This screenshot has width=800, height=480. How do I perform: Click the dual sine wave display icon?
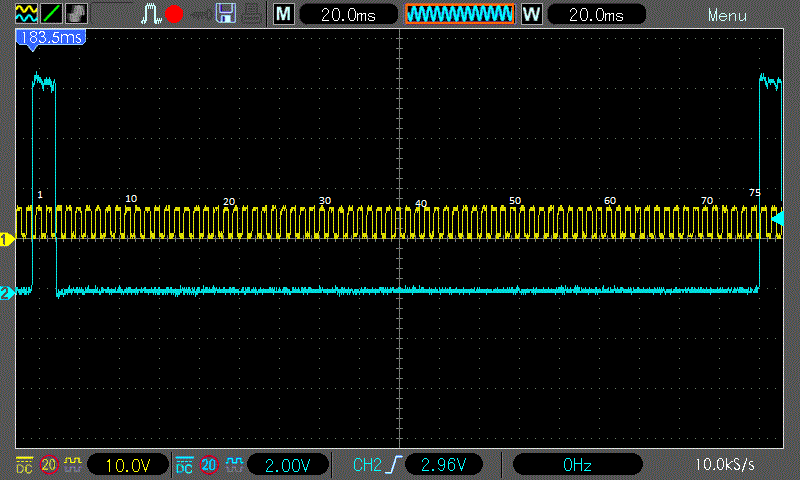pos(24,14)
